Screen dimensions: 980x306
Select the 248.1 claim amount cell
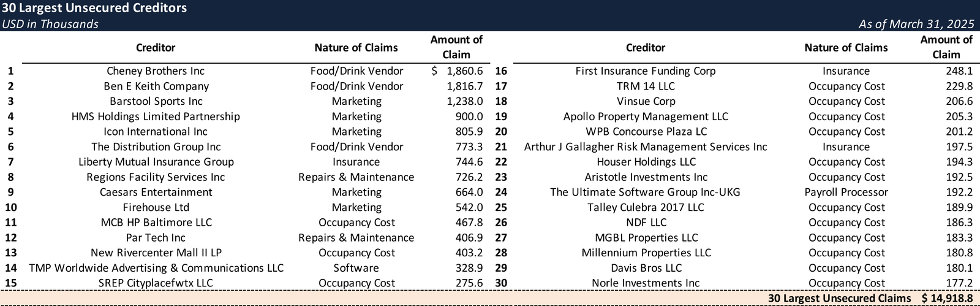959,71
